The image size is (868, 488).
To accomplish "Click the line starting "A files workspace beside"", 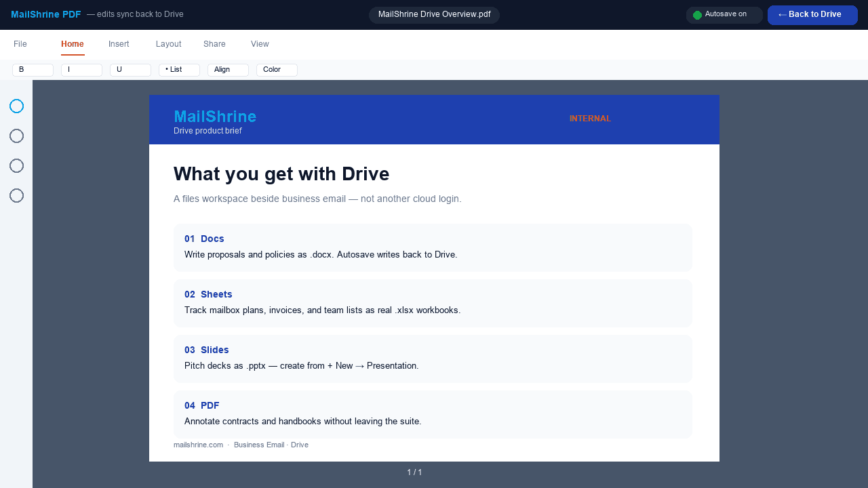I will (317, 199).
